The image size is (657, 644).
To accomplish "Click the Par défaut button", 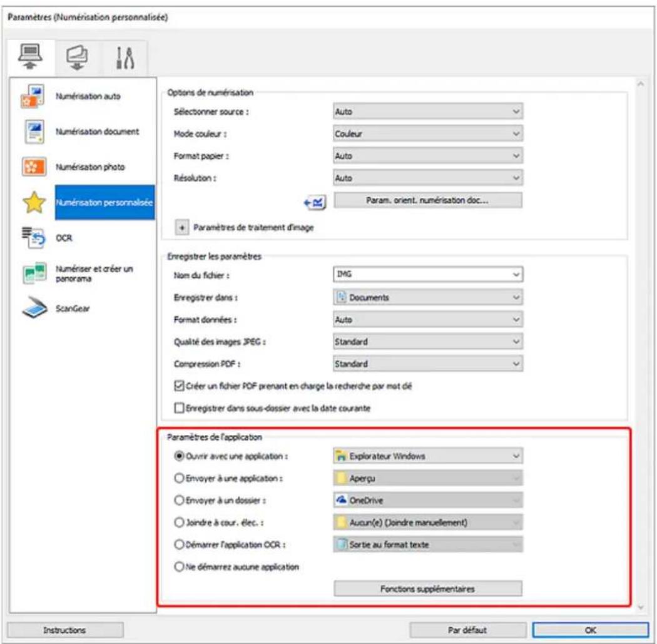I will 467,630.
